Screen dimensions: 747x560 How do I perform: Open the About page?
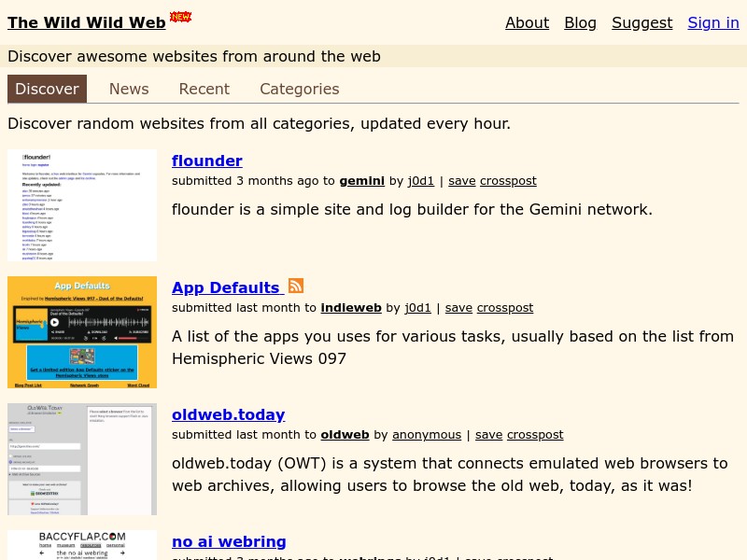(x=527, y=22)
